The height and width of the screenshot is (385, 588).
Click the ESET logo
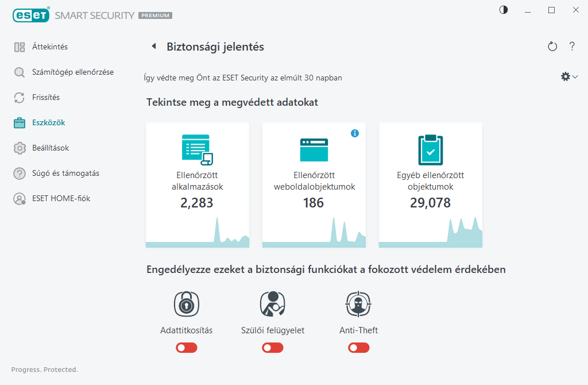(31, 16)
